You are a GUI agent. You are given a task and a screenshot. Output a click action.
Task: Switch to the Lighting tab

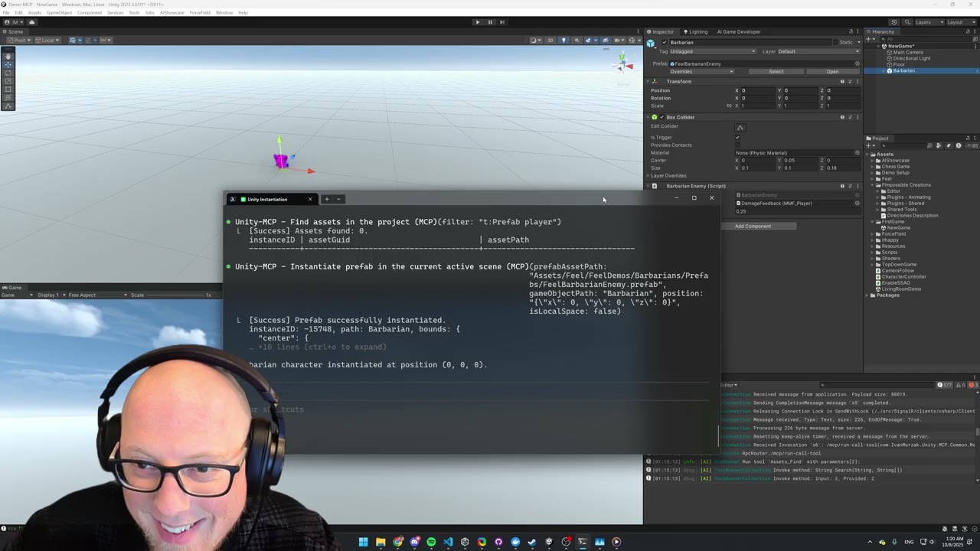pos(695,32)
